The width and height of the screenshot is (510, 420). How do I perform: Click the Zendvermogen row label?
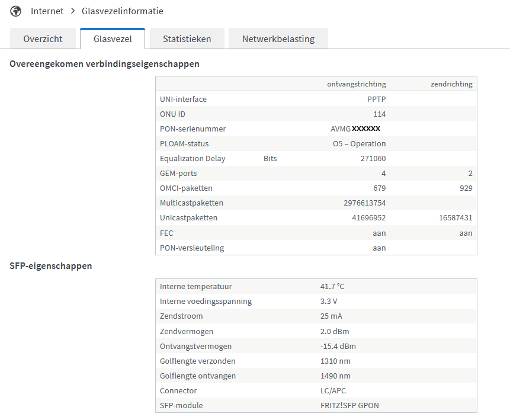click(x=187, y=332)
